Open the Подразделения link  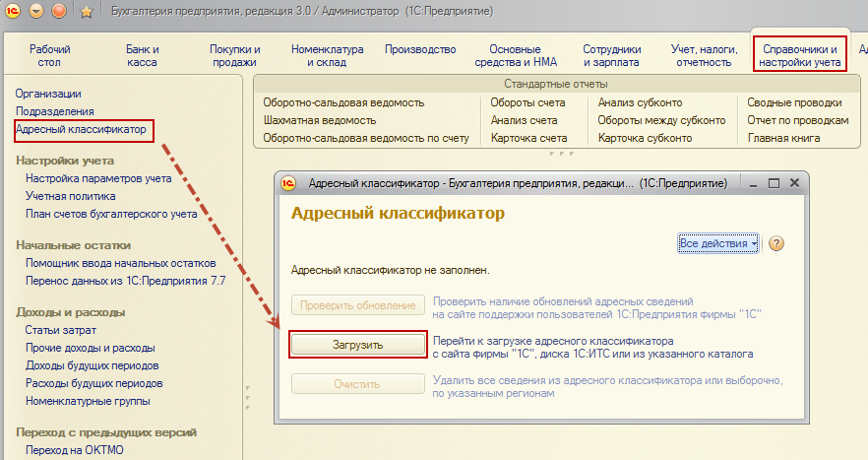click(54, 111)
